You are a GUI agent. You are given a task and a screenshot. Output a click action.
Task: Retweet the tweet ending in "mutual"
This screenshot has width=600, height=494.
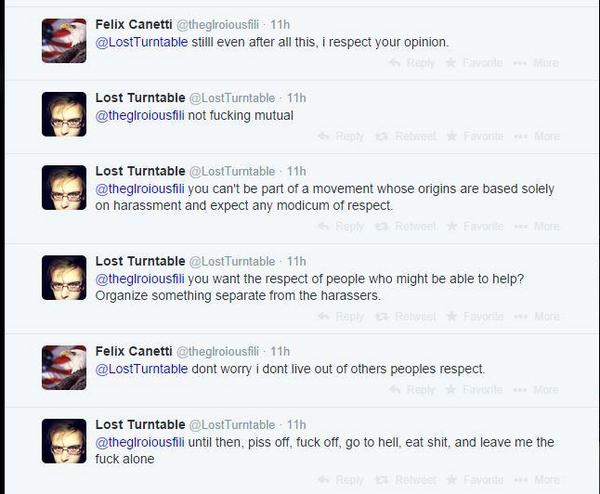(407, 136)
